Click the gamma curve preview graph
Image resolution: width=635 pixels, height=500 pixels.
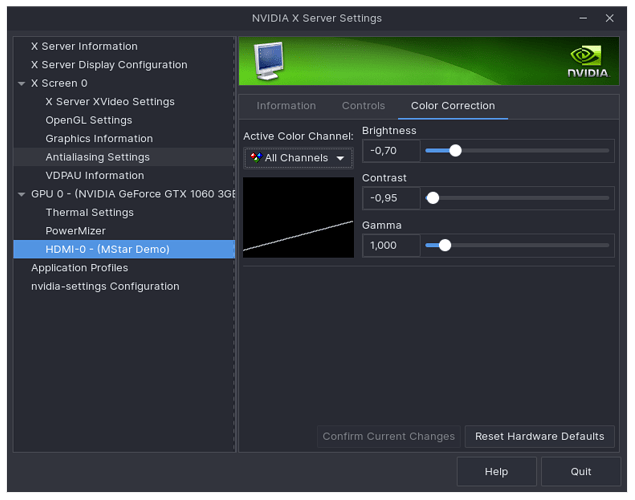(x=298, y=217)
